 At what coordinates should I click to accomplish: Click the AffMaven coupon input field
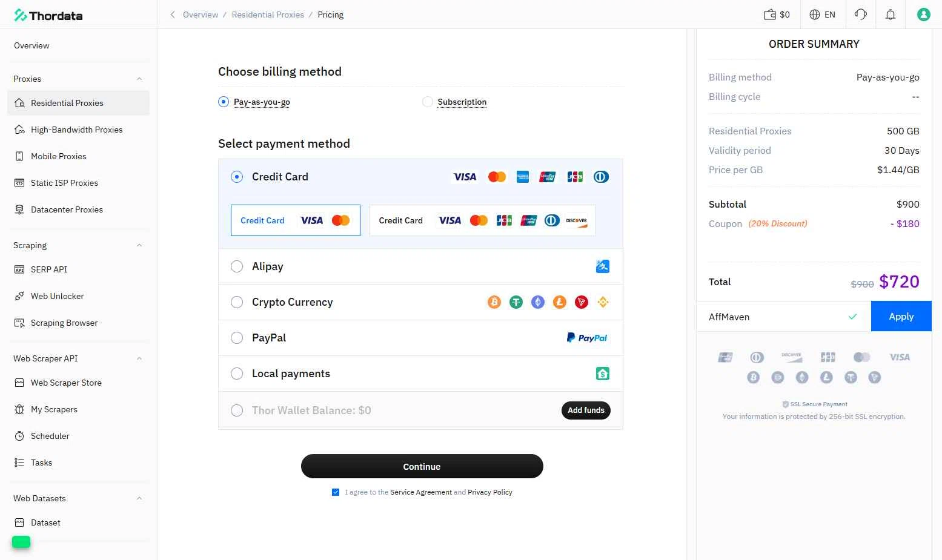tap(784, 317)
